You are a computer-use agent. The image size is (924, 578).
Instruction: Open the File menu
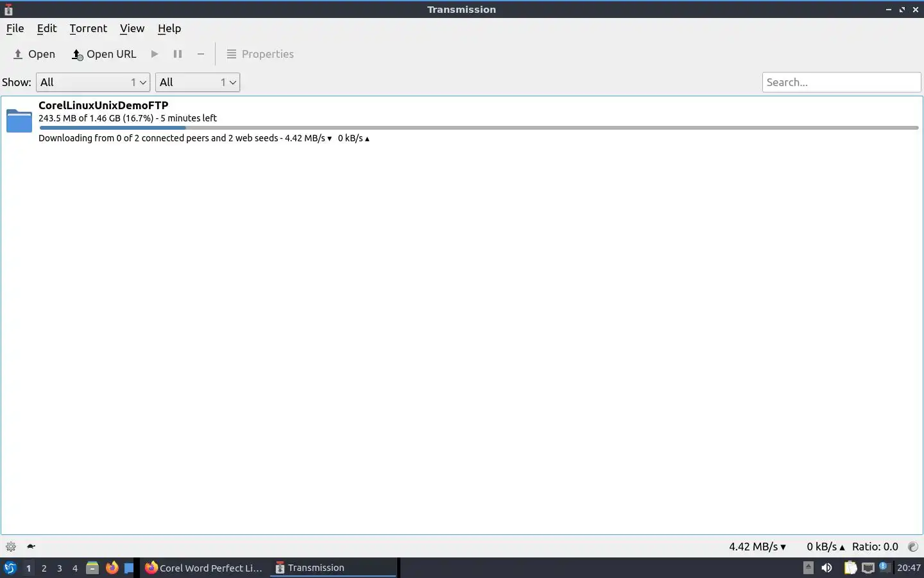[x=15, y=28]
